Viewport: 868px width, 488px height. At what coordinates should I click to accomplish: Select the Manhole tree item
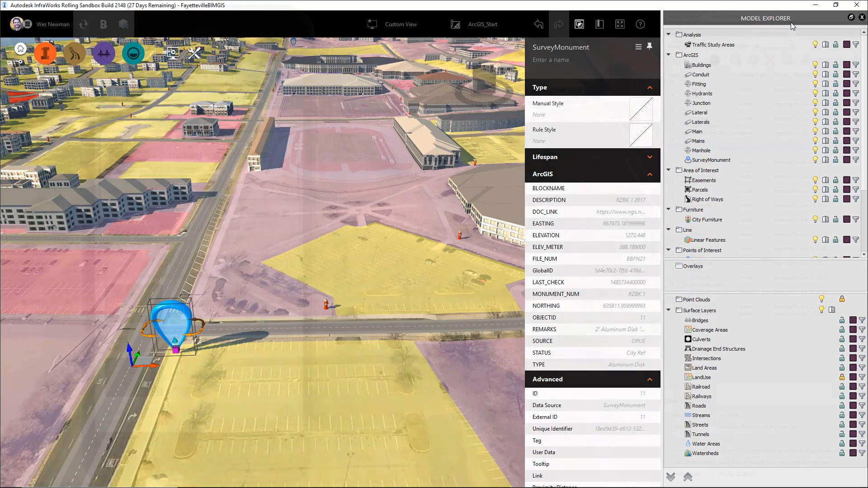701,150
